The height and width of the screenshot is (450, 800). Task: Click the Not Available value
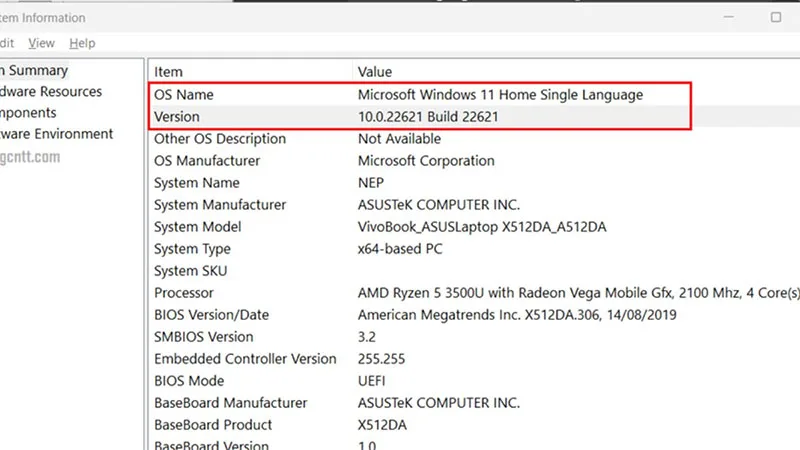399,139
